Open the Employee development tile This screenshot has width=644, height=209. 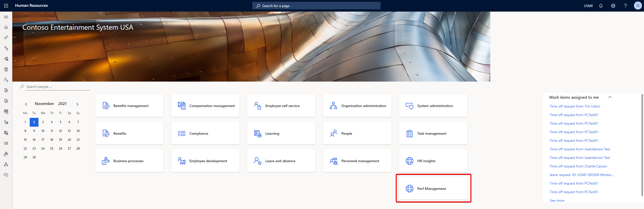205,161
